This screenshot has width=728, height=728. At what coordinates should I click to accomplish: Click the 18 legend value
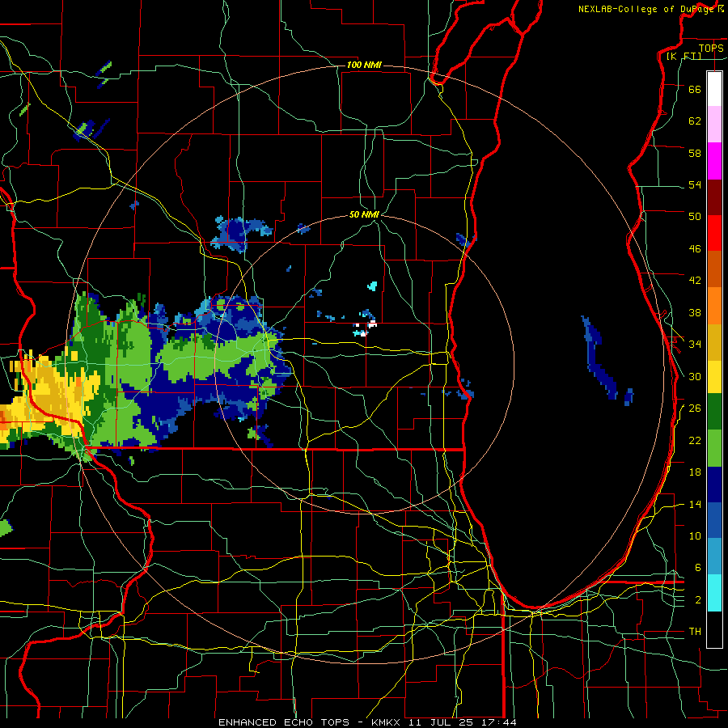pyautogui.click(x=695, y=472)
